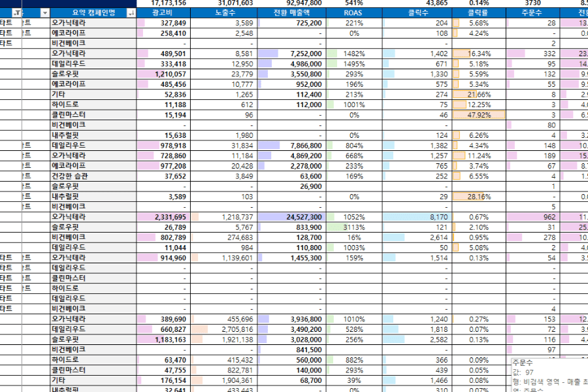
Task: Click the 클릭률 value 28.16%
Action: click(479, 197)
